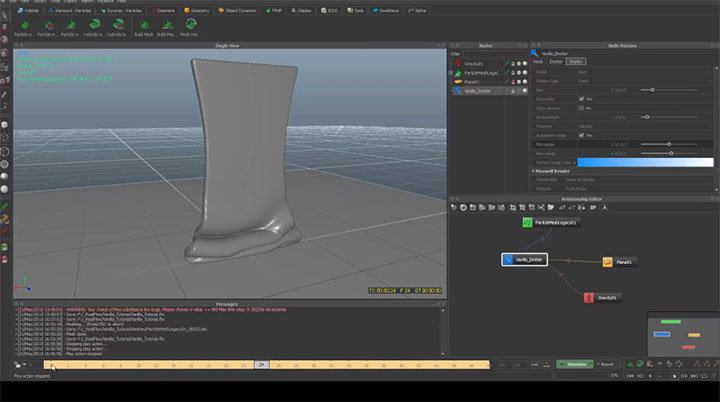Adjust the Min range slider handle
720x402 pixels.
click(x=669, y=144)
